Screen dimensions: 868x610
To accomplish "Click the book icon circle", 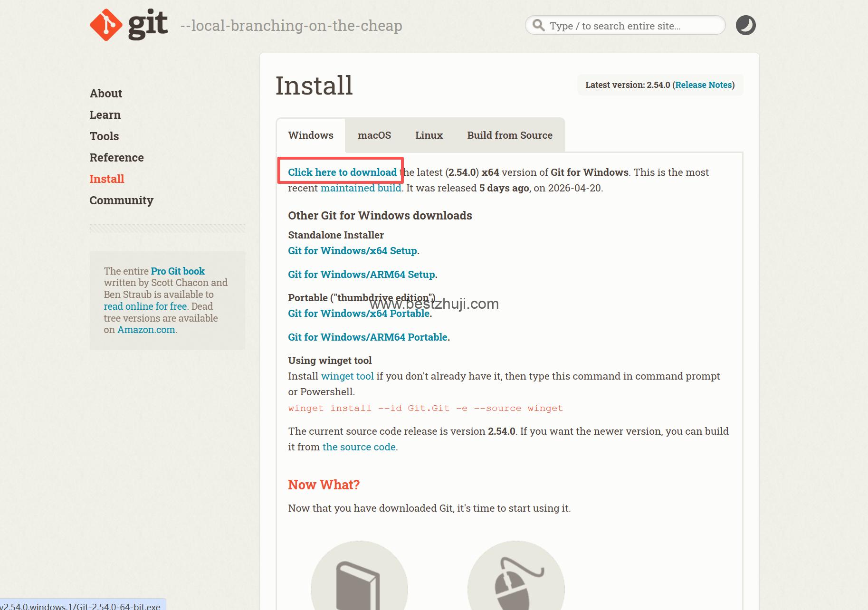I will point(359,575).
